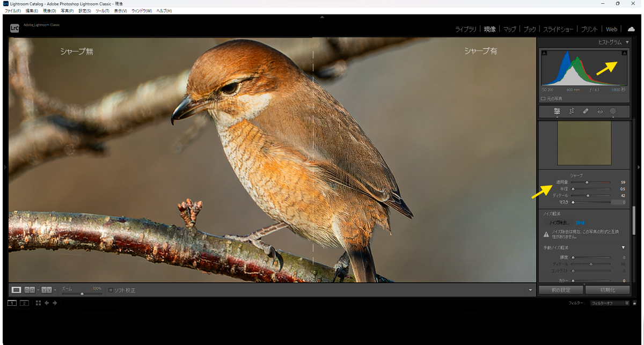Viewport: 644px width, 345px height.
Task: Enable the ソフト校正 checkbox
Action: [111, 290]
